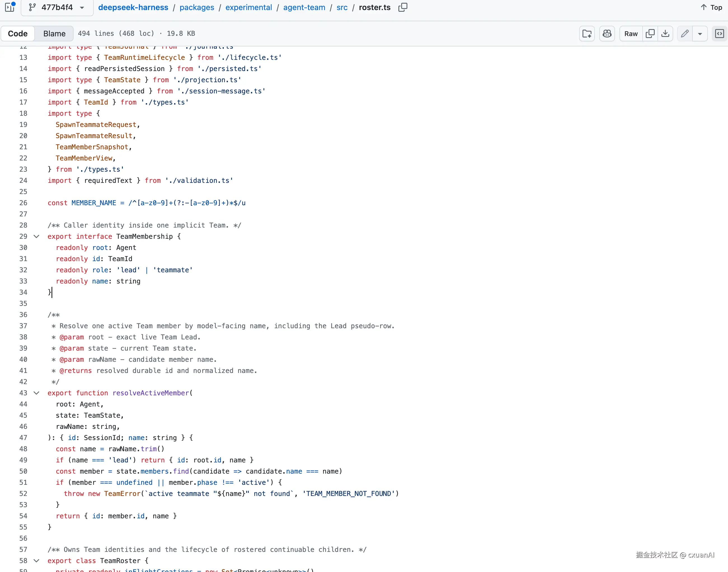Select line number 26

[x=23, y=203]
